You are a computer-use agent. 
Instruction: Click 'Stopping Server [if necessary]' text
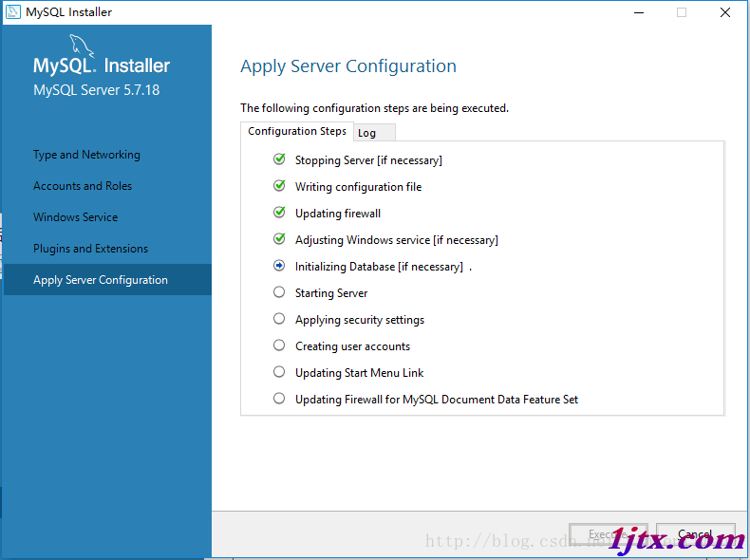pyautogui.click(x=368, y=160)
